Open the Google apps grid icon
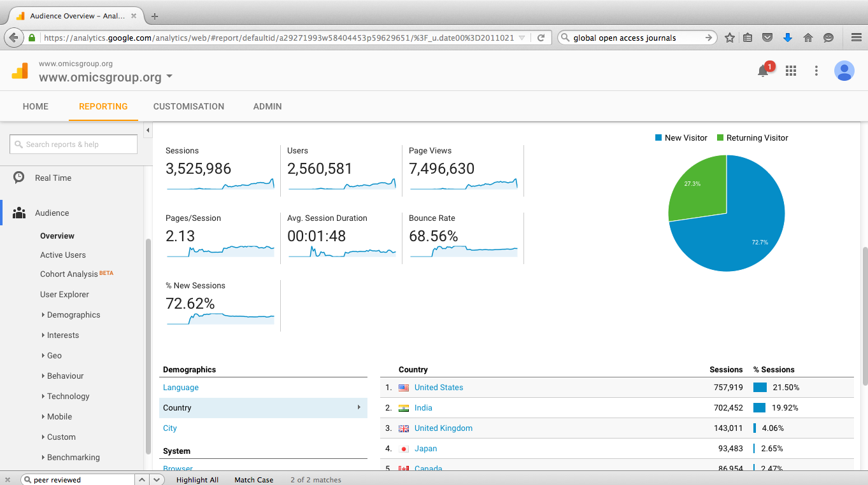Screen dimensions: 868x485 pyautogui.click(x=790, y=71)
